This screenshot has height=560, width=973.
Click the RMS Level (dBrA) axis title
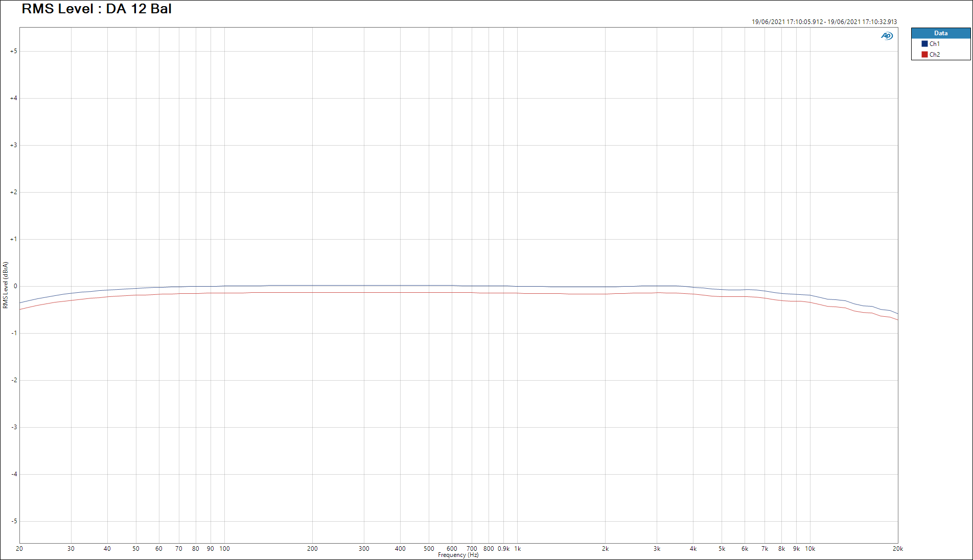(6, 285)
